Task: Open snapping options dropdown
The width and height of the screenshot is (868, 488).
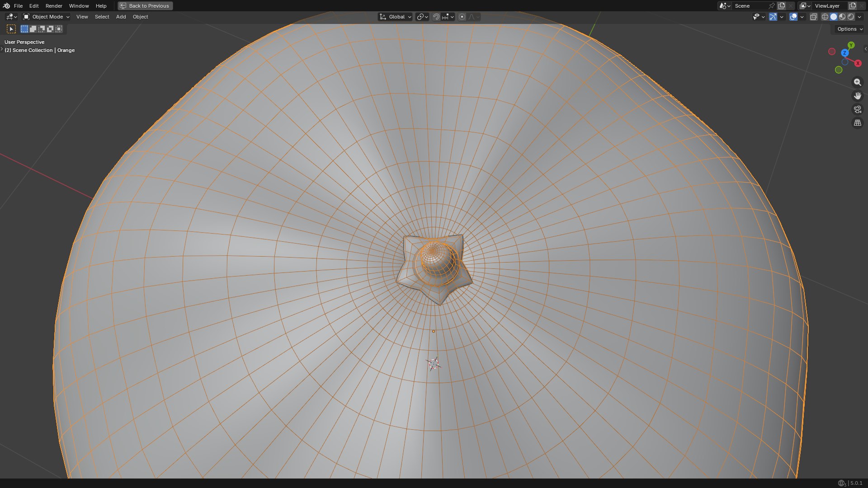Action: tap(448, 17)
